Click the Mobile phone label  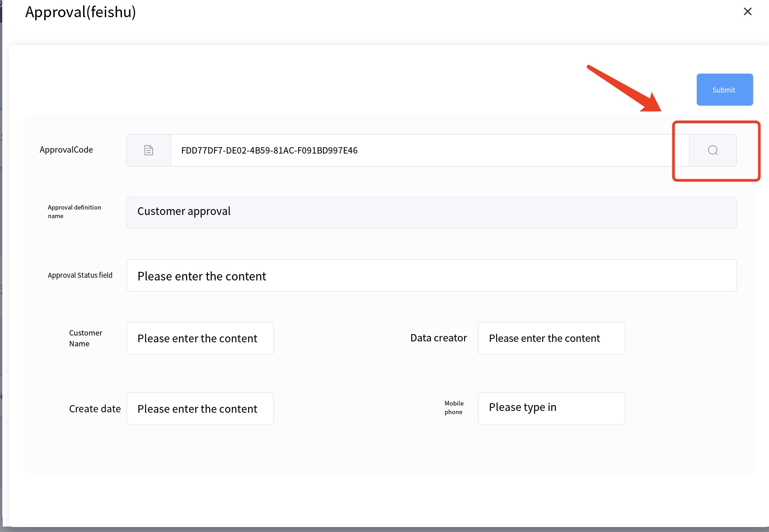coord(454,408)
